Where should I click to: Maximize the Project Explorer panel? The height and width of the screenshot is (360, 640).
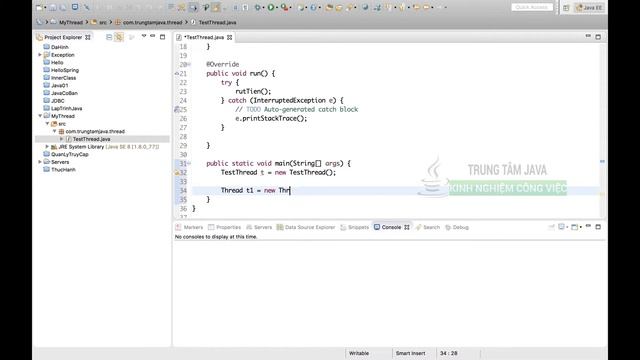tap(162, 37)
